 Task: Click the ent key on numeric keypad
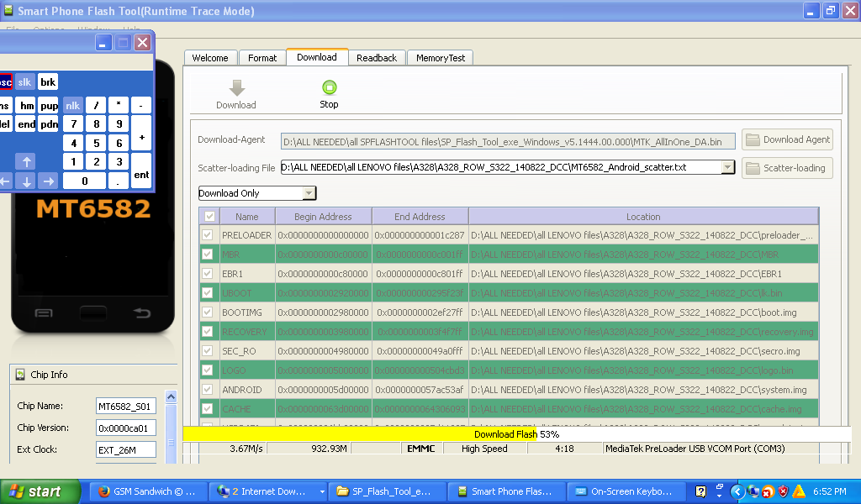[141, 171]
